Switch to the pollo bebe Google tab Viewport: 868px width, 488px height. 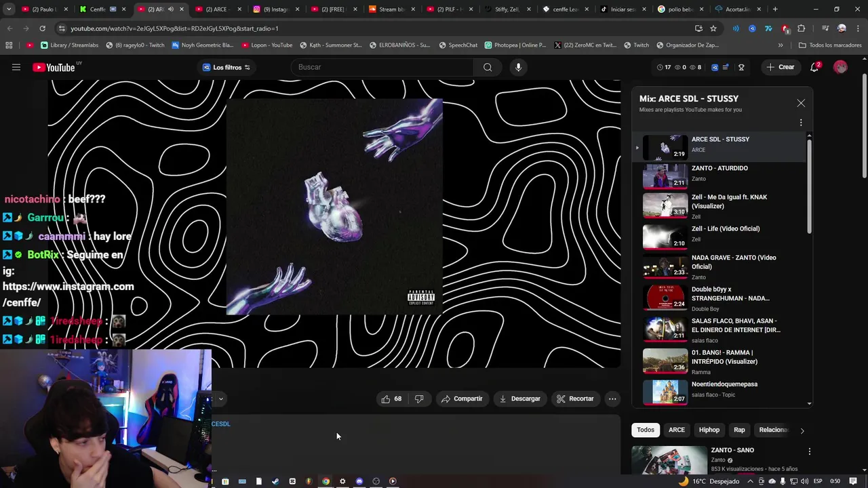tap(679, 9)
